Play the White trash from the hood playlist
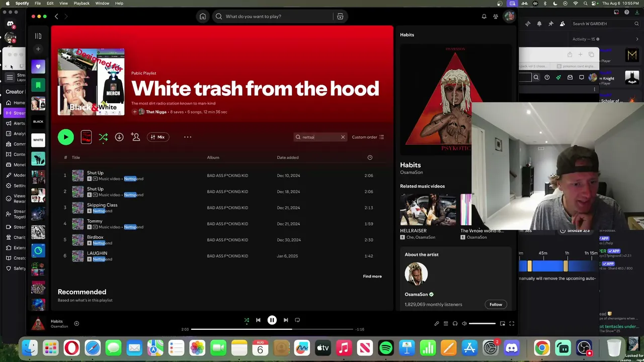 pos(65,137)
